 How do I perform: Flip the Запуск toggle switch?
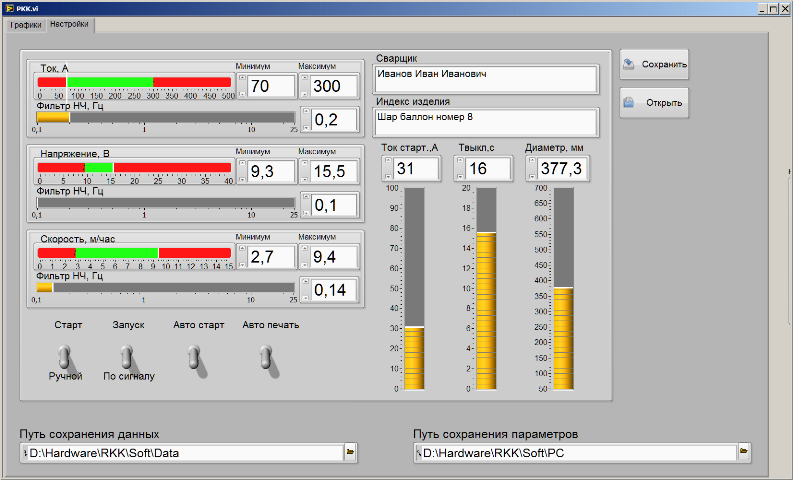(126, 357)
